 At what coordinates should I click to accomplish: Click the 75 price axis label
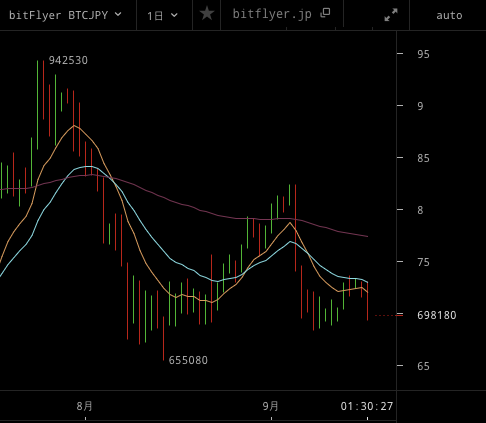[423, 262]
